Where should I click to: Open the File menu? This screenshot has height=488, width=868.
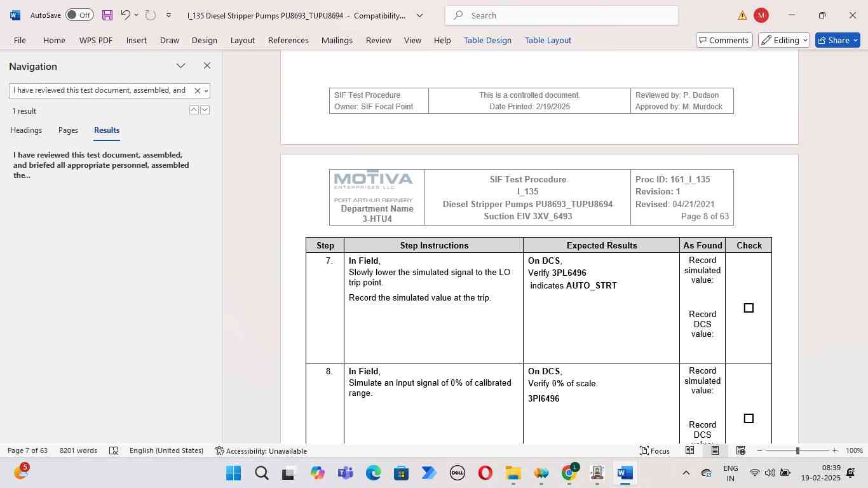tap(20, 40)
